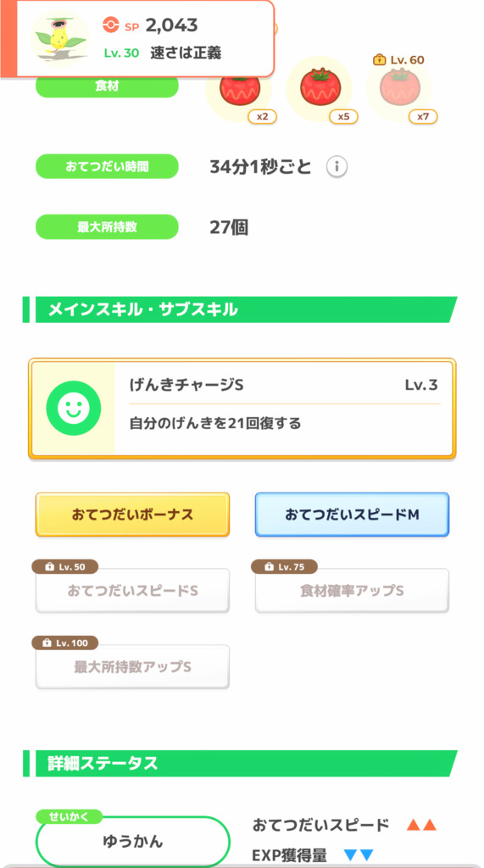Tap the second tomato ingredient x5
The image size is (484, 868).
tap(320, 90)
